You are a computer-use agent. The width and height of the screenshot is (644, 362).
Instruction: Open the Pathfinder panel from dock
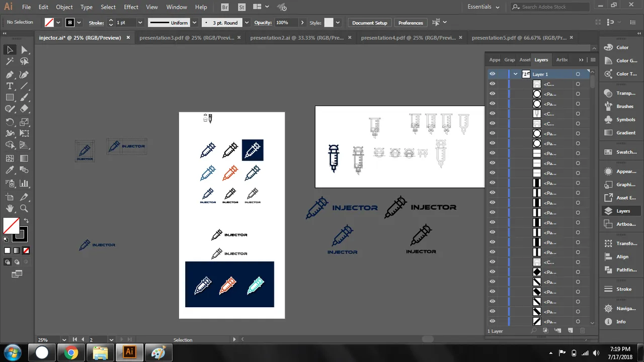(x=621, y=270)
